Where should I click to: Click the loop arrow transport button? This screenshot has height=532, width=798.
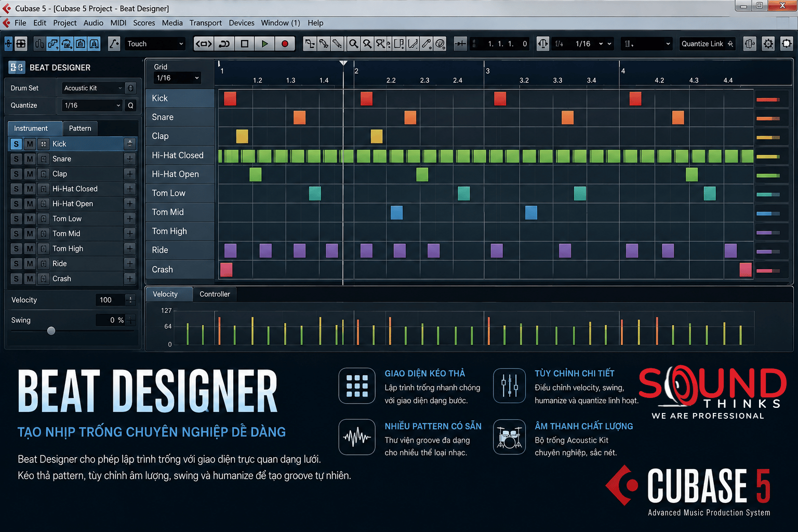pos(224,44)
